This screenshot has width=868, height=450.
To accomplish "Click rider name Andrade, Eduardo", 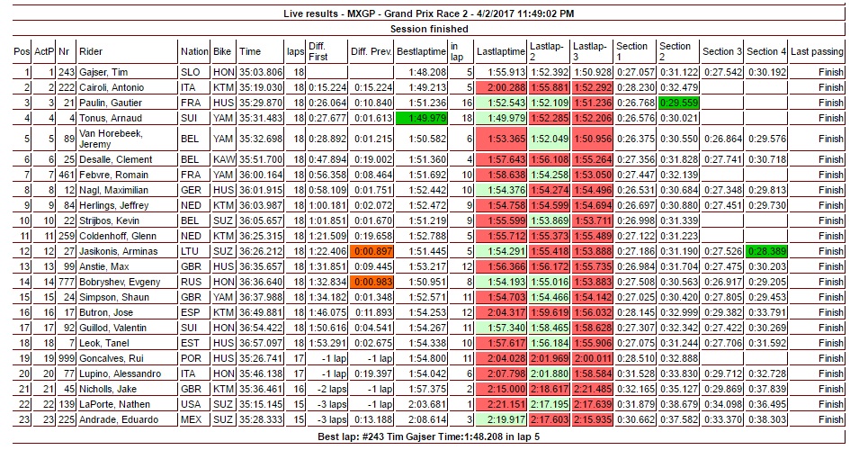I will point(113,419).
